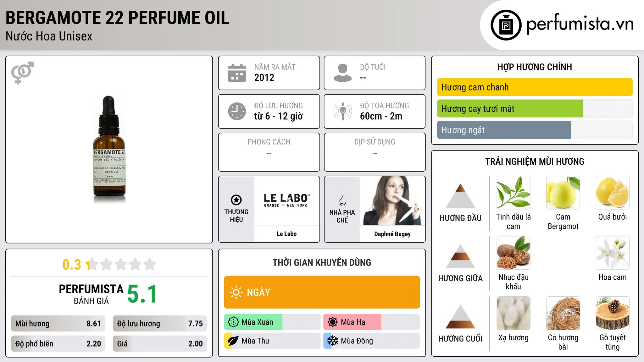This screenshot has height=362, width=644.
Task: Click the ĐỘ TUỔI age label
Action: click(x=373, y=67)
